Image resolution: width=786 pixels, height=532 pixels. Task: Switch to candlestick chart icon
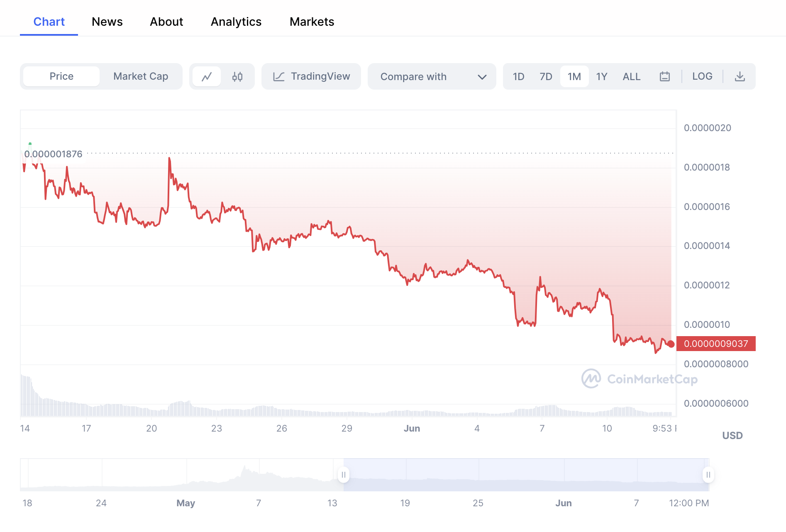point(237,77)
